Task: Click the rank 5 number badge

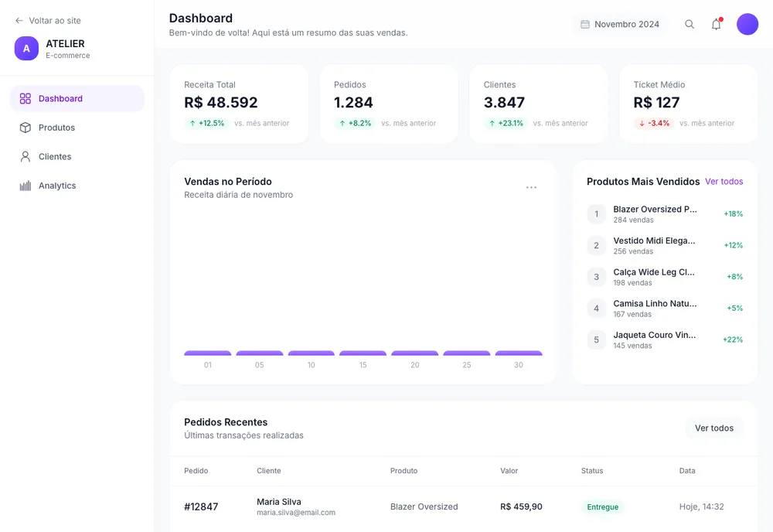Action: click(x=597, y=339)
